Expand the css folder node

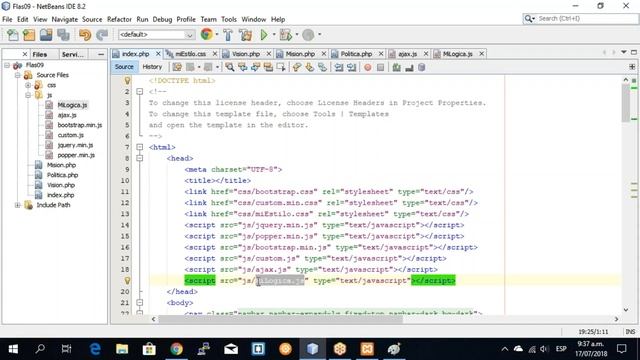[28, 85]
